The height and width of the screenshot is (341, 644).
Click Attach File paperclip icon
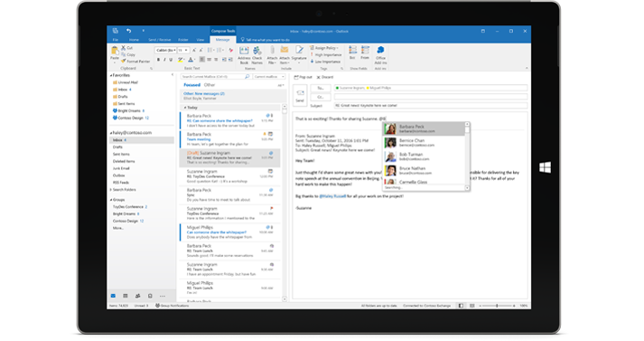point(272,51)
